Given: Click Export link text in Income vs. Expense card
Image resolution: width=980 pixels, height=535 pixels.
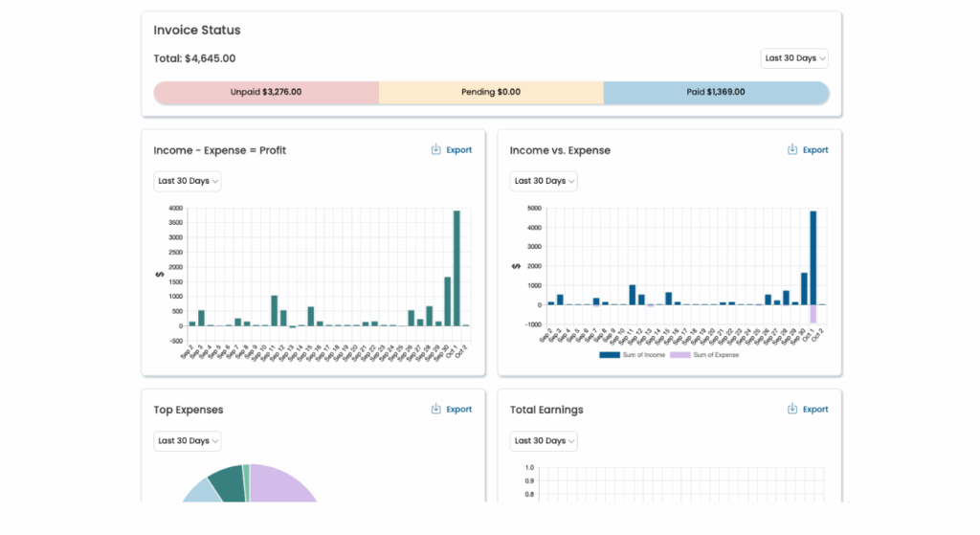Looking at the screenshot, I should click(x=815, y=150).
